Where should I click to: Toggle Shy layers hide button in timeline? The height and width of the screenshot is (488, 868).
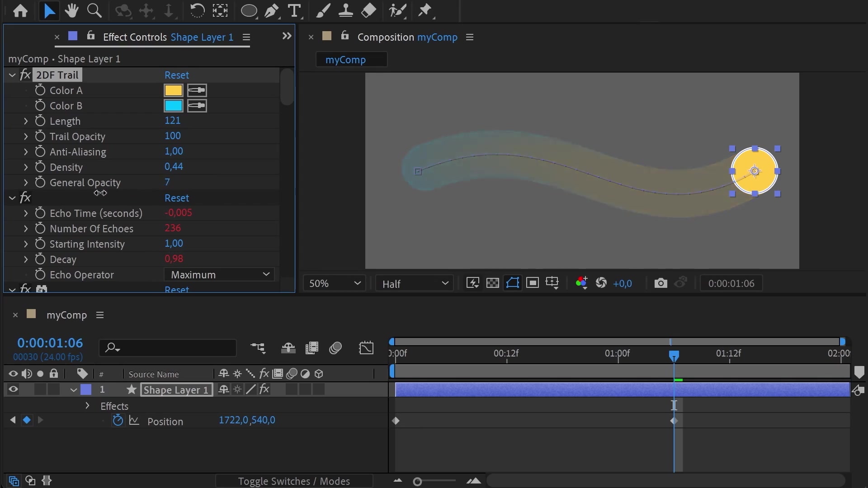tap(288, 348)
